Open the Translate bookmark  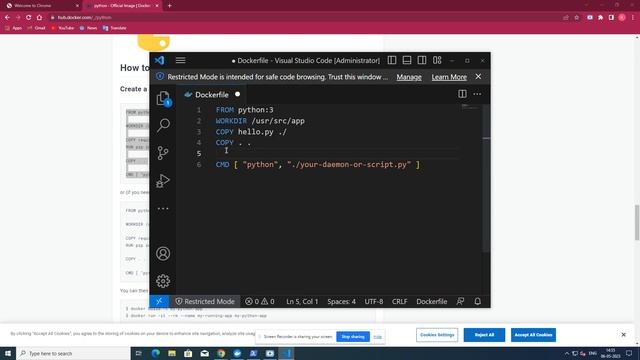pyautogui.click(x=115, y=28)
